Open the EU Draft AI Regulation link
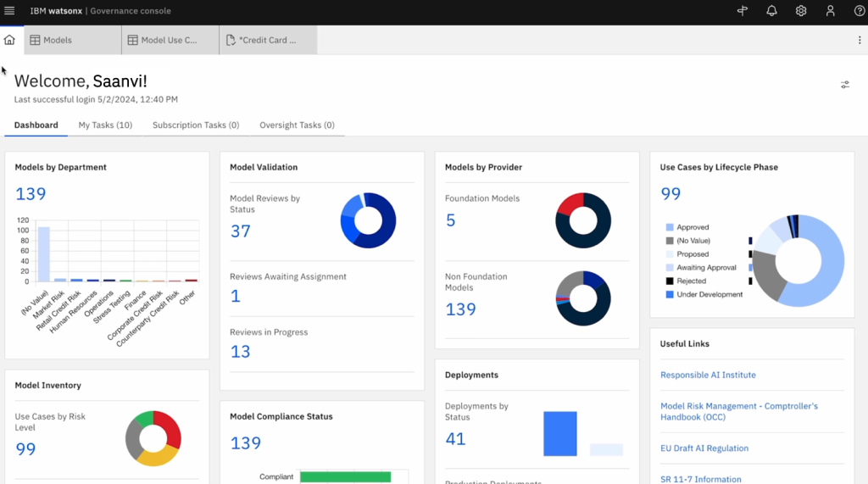 click(x=704, y=448)
